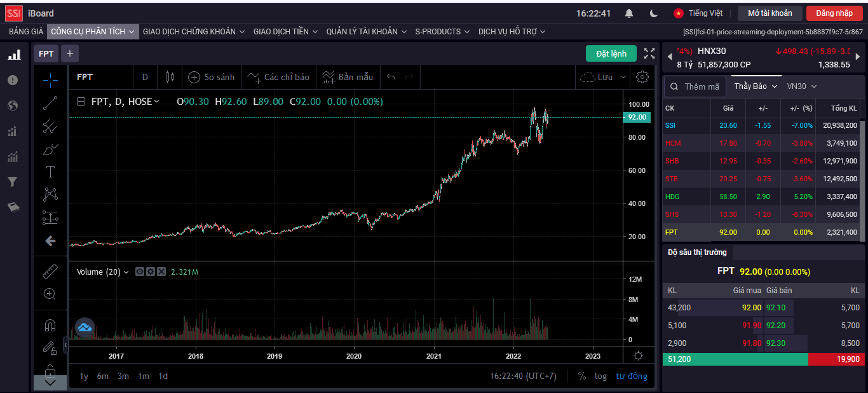This screenshot has width=868, height=393.
Task: Toggle log scale on price axis
Action: [600, 376]
